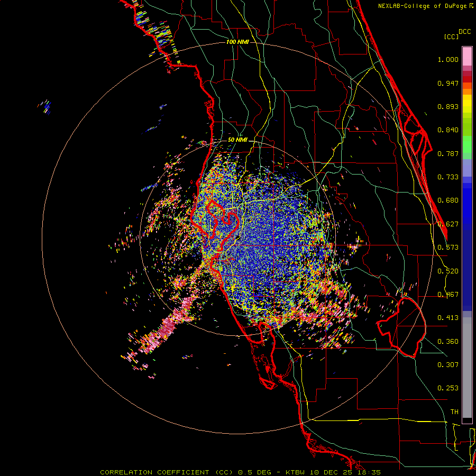Click the TH label on color scale

coord(454,412)
